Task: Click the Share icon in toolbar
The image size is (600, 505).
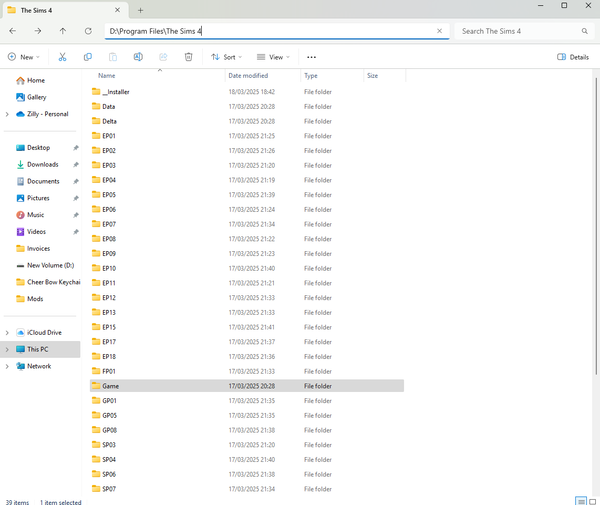Action: click(163, 57)
